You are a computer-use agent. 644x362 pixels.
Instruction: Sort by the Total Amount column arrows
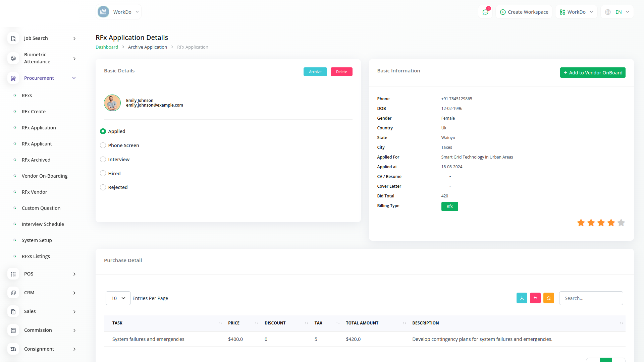tap(405, 323)
